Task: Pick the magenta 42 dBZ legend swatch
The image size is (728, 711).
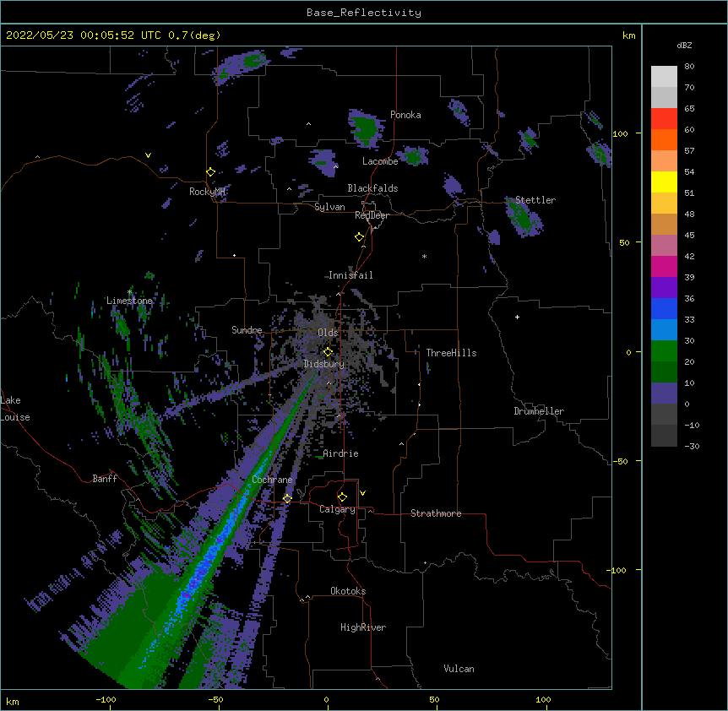Action: click(664, 266)
